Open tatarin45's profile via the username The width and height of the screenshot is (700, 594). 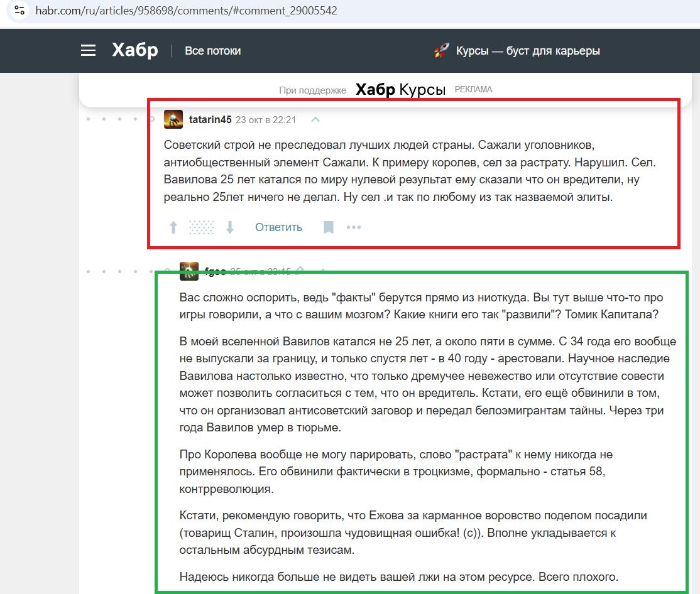pos(209,118)
